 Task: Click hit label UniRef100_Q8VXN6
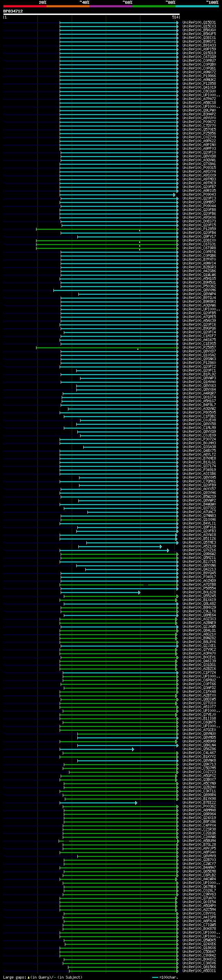[x=199, y=565]
